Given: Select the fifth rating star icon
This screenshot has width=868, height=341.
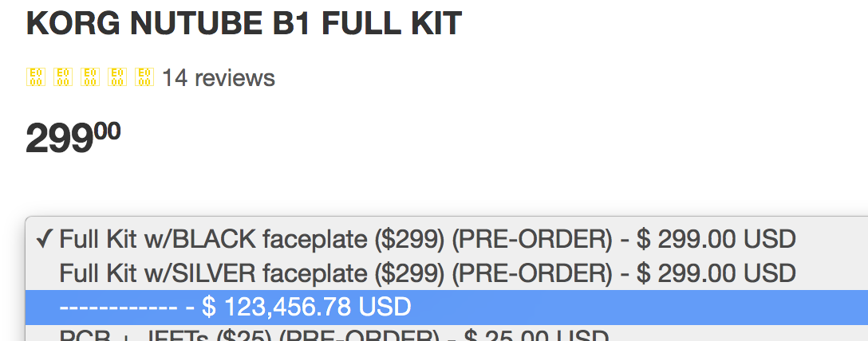Looking at the screenshot, I should coord(144,76).
